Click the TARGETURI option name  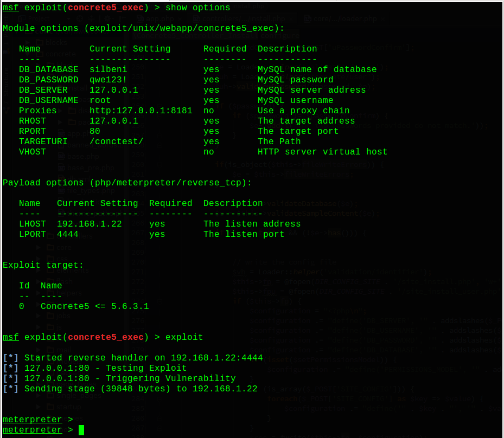click(x=43, y=141)
